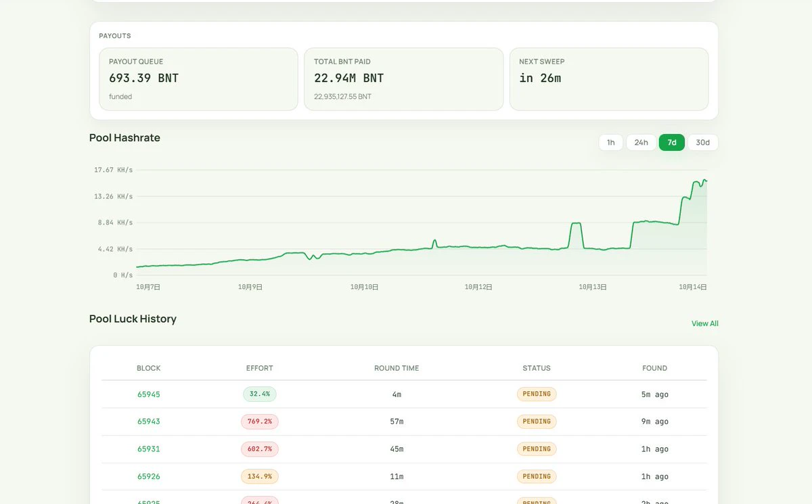Select the PENDING badge in the 65926 row
Image resolution: width=812 pixels, height=504 pixels.
click(x=537, y=476)
